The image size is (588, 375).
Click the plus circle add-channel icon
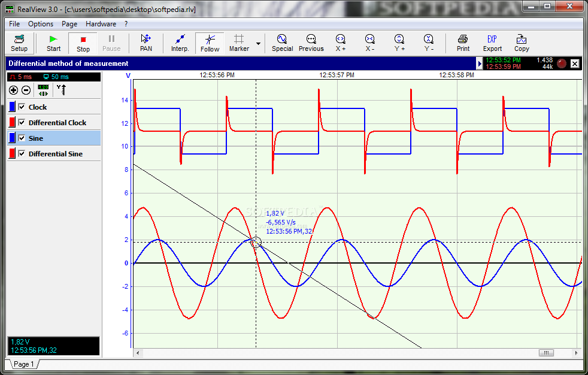(13, 90)
